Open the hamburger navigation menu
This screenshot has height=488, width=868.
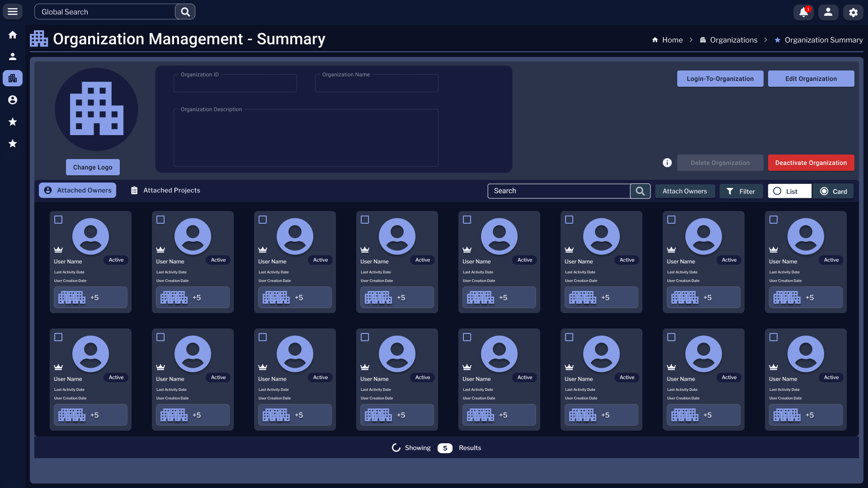pyautogui.click(x=13, y=12)
